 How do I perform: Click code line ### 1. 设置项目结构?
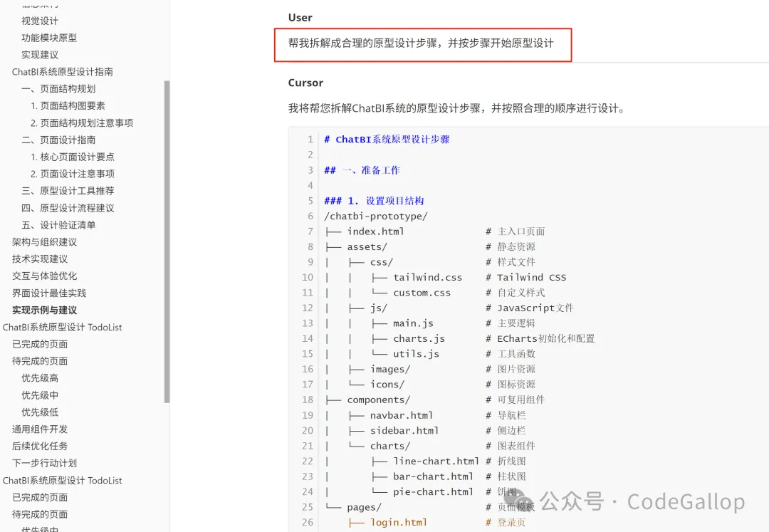click(x=375, y=201)
